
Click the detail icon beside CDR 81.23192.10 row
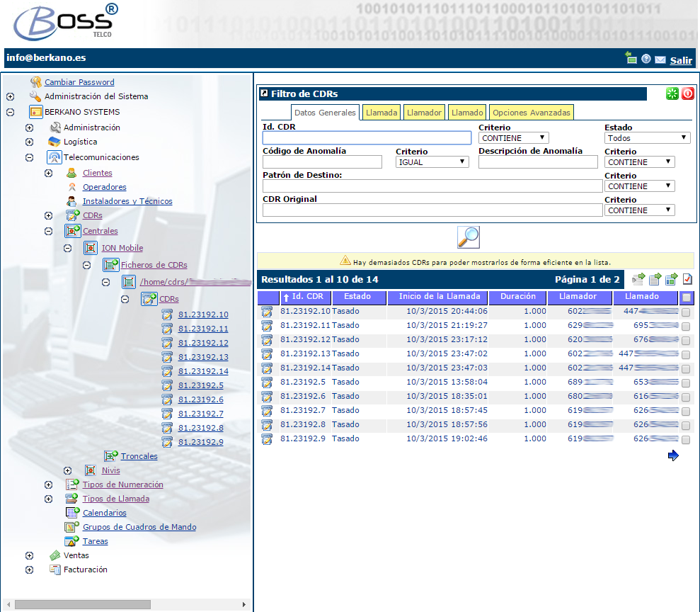(267, 312)
